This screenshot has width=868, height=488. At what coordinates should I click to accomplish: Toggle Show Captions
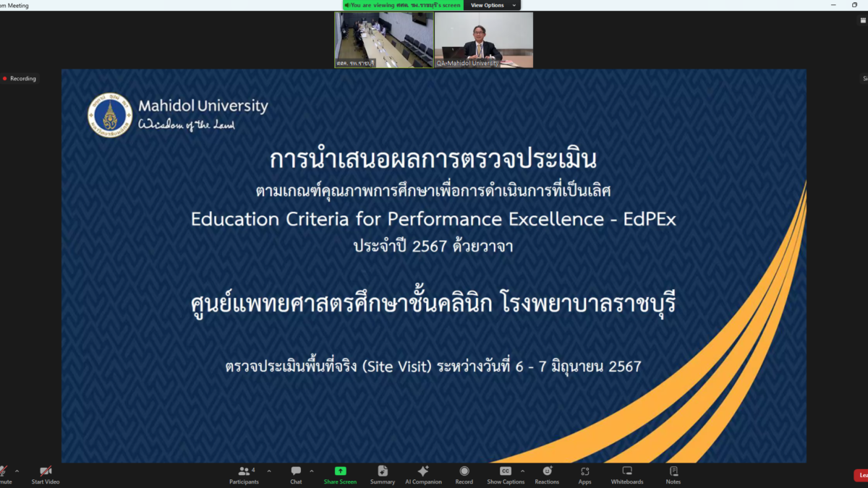(506, 474)
